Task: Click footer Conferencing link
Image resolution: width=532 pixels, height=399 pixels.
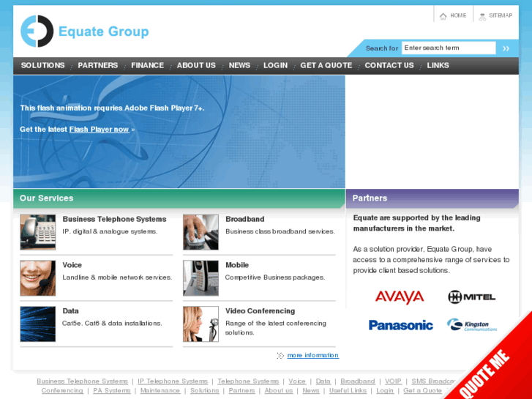Action: (x=62, y=390)
